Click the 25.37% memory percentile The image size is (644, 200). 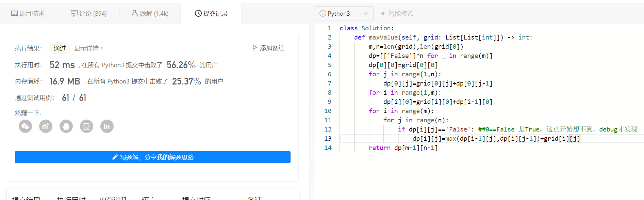(186, 81)
